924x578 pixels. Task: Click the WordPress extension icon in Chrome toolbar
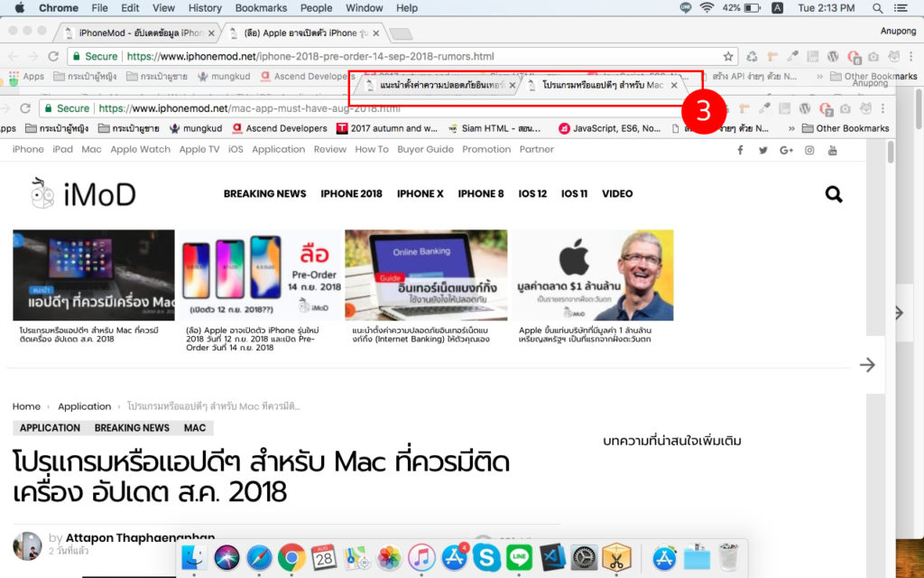click(831, 55)
